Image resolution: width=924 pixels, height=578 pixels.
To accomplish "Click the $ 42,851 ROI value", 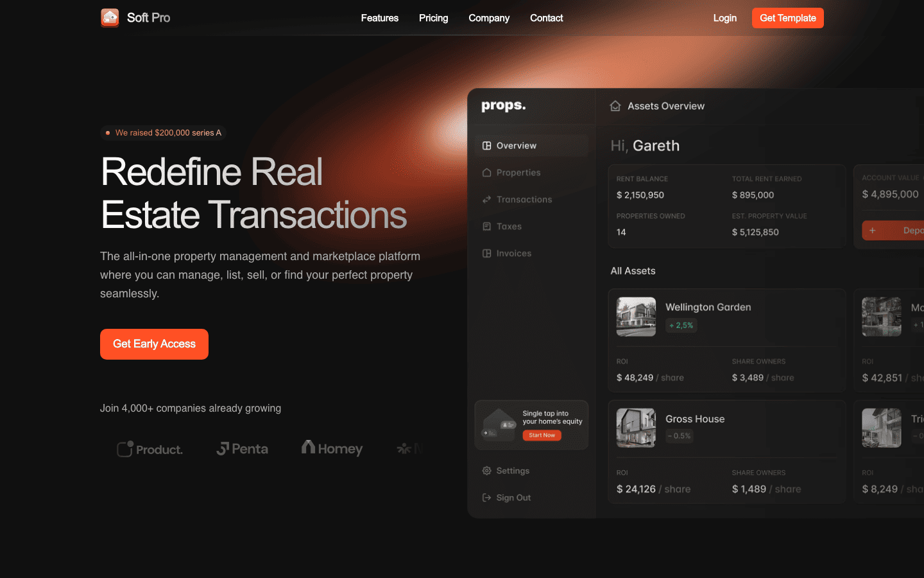I will [x=882, y=378].
